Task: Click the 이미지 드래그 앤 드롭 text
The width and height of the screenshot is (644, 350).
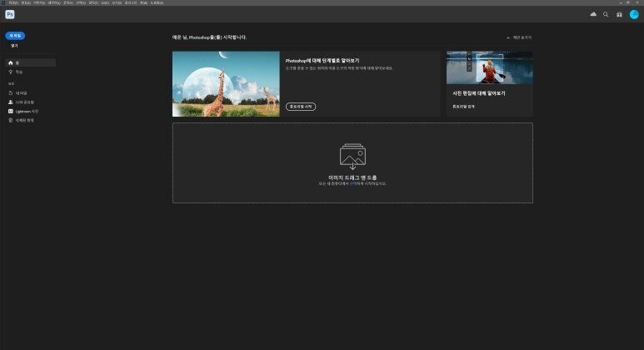Action: [x=352, y=177]
